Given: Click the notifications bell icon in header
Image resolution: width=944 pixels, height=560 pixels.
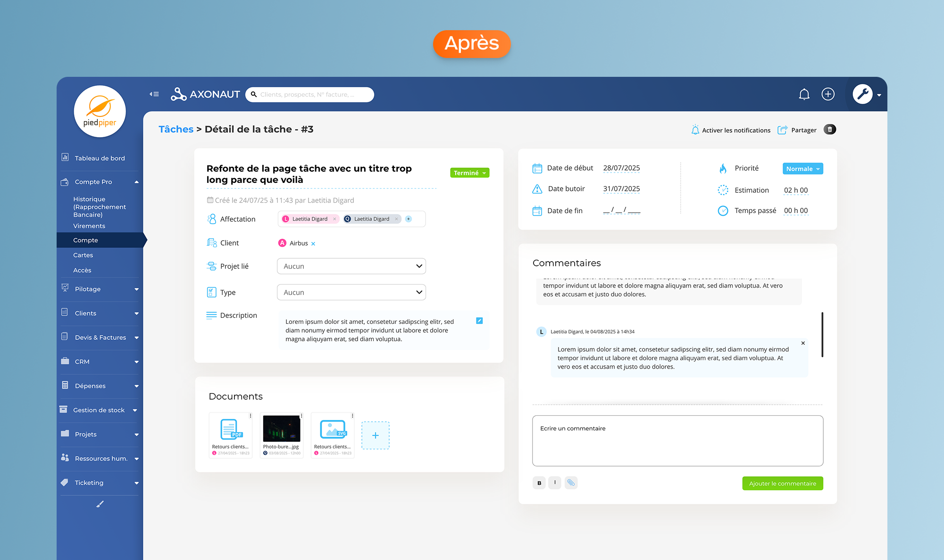Looking at the screenshot, I should [804, 94].
